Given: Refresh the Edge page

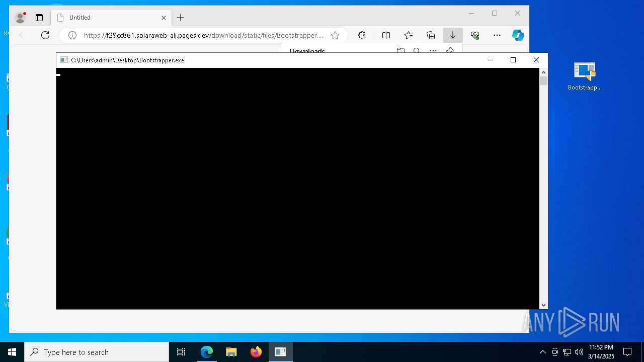Looking at the screenshot, I should [45, 35].
